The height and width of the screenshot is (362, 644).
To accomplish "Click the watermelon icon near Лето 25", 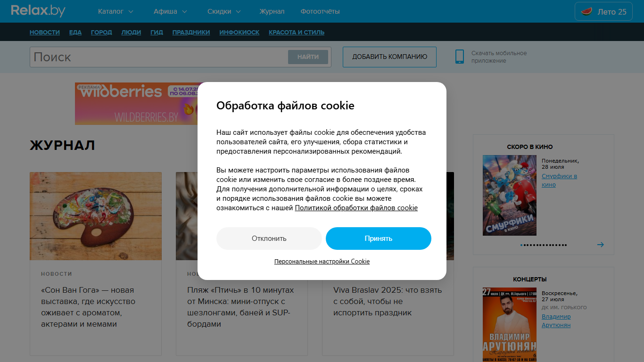I will pos(586,12).
